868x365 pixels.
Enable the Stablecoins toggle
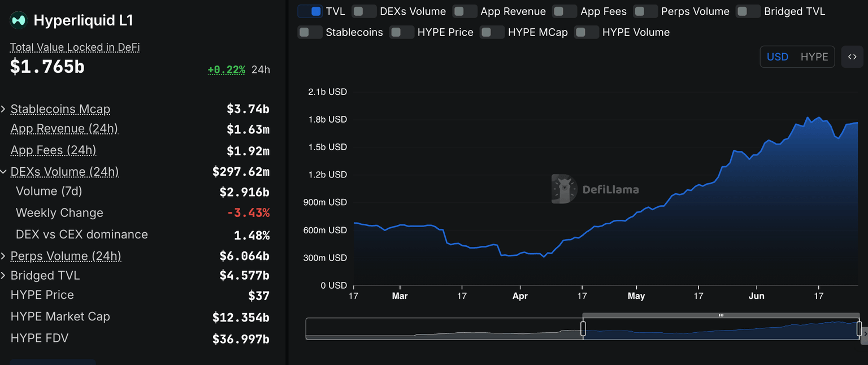click(x=310, y=32)
